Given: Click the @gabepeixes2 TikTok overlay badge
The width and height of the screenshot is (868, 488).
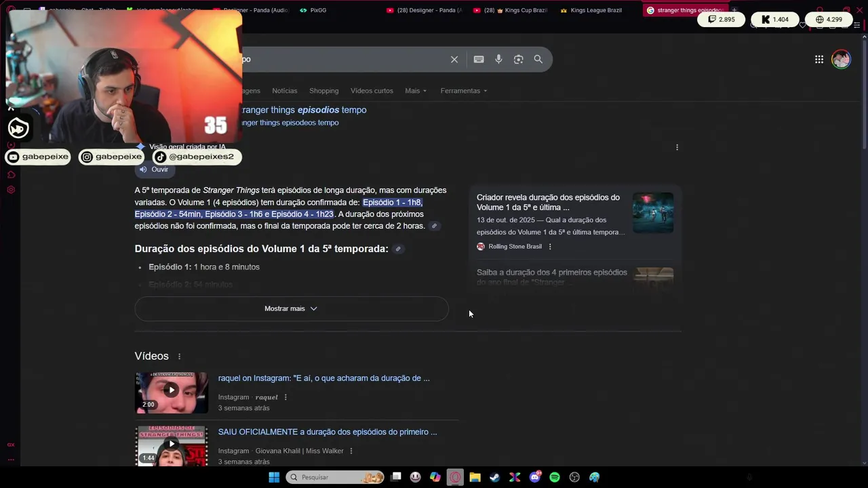Looking at the screenshot, I should (x=195, y=157).
